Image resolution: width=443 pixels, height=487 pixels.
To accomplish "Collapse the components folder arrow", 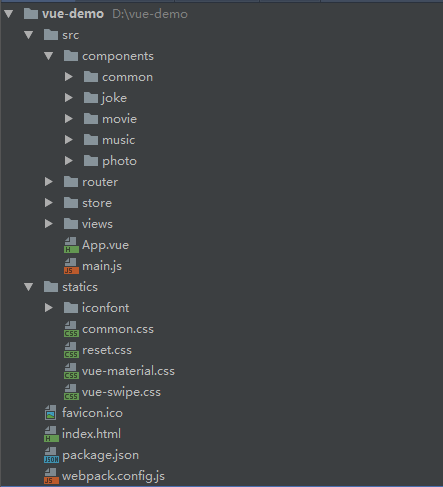I will (49, 56).
